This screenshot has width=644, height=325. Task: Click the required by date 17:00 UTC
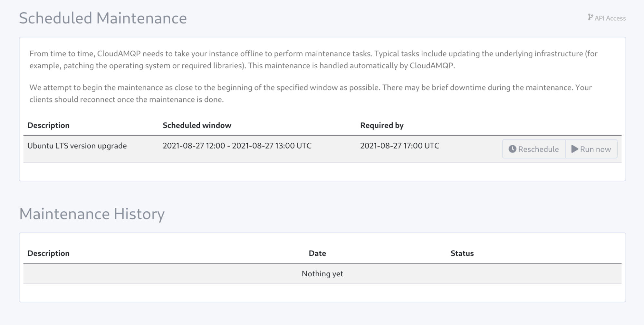(x=399, y=146)
